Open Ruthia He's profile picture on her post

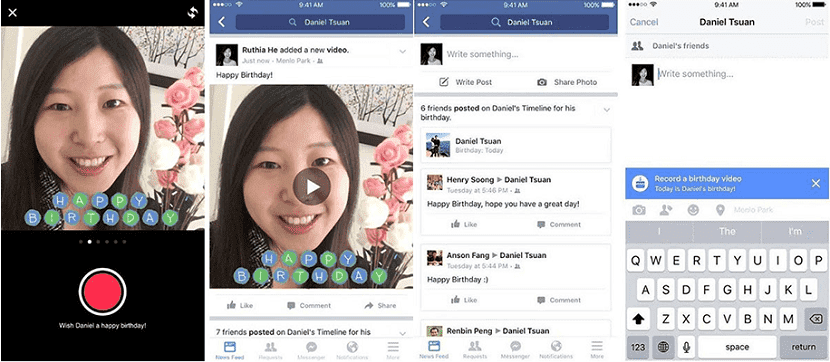(x=227, y=55)
